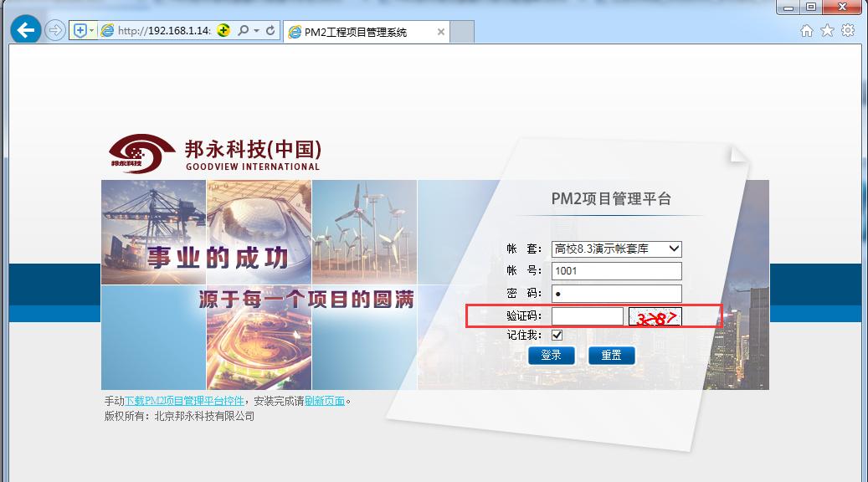868x482 pixels.
Task: Click the magnifier search icon in address bar
Action: click(243, 31)
